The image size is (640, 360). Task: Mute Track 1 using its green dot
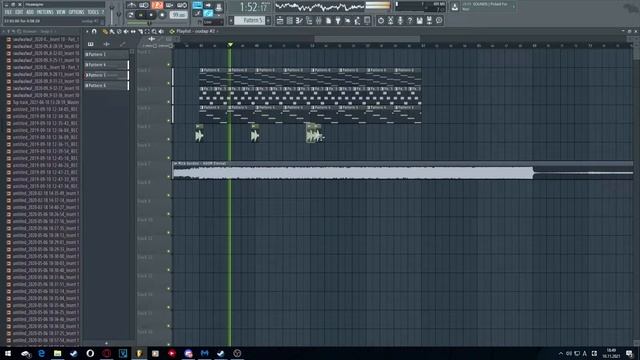(169, 64)
